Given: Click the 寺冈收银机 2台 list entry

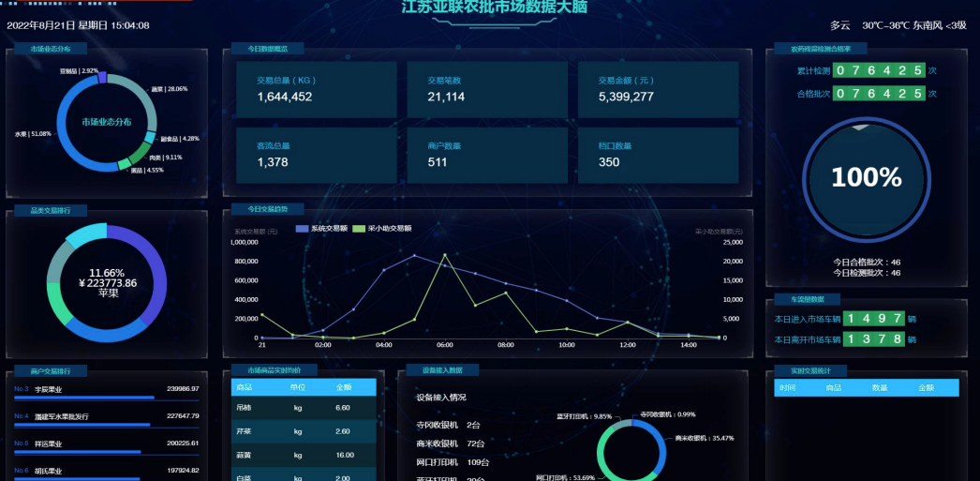Looking at the screenshot, I should (x=448, y=426).
